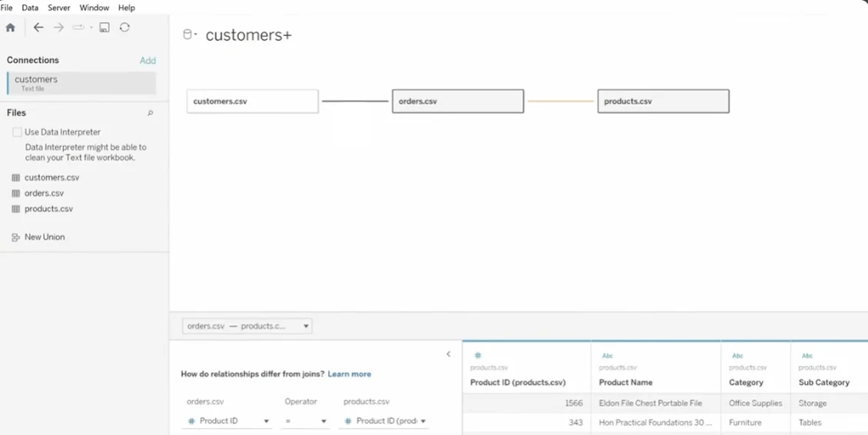Click the Eldon File Chest Portable File cell
This screenshot has width=868, height=435.
click(x=656, y=403)
